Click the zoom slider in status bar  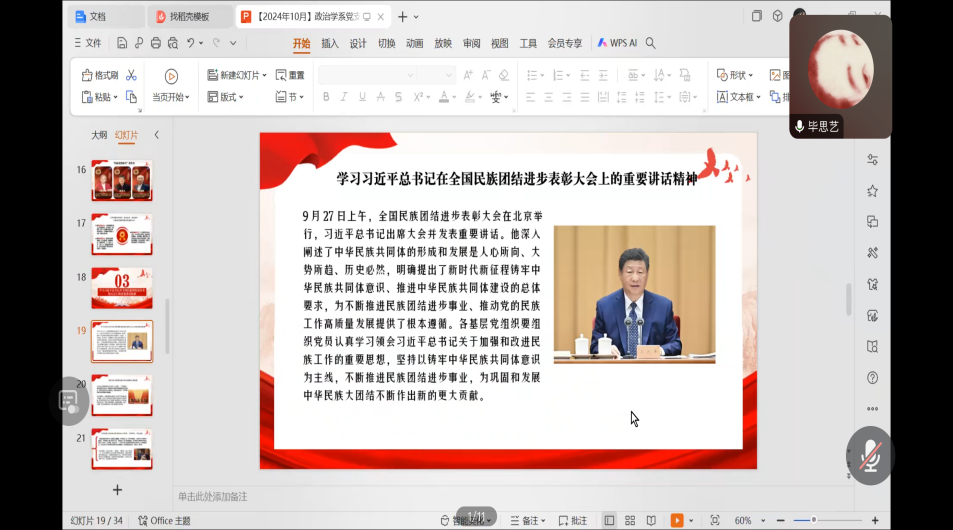point(814,520)
